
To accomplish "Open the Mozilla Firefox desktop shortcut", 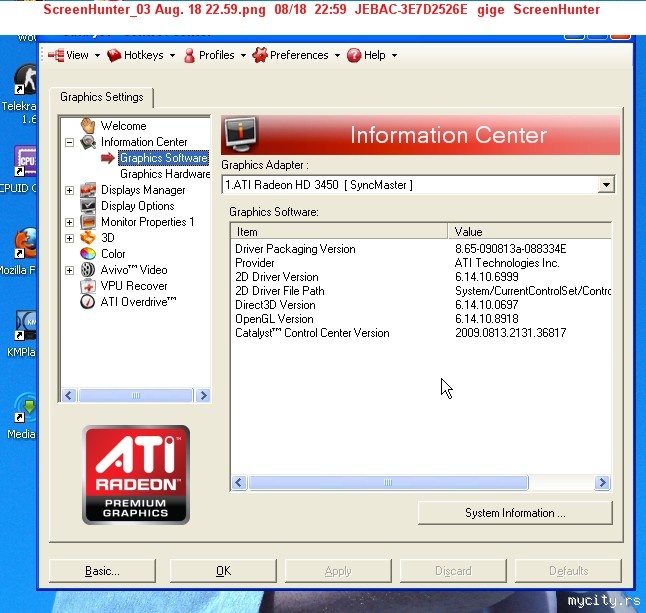I will point(24,252).
